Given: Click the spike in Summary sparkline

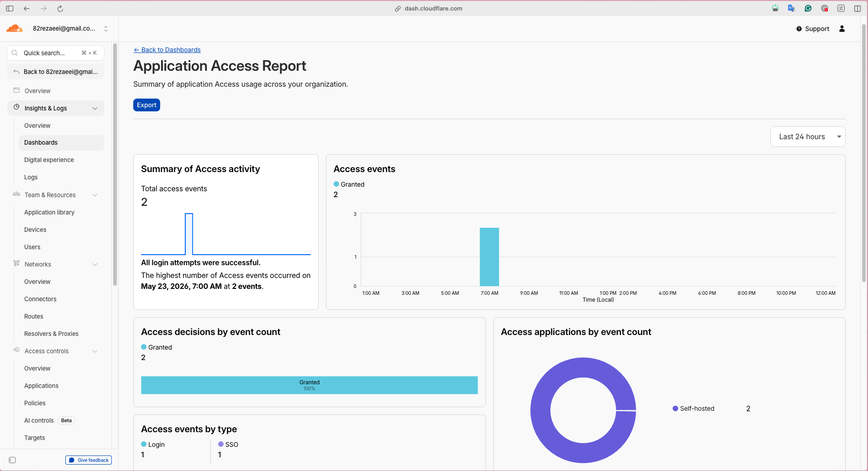Looking at the screenshot, I should click(189, 234).
